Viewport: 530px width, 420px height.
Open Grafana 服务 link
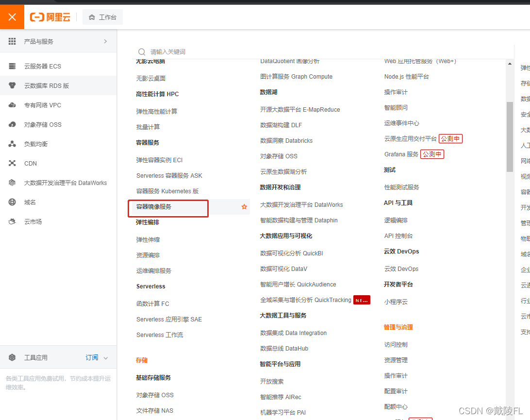coord(401,154)
